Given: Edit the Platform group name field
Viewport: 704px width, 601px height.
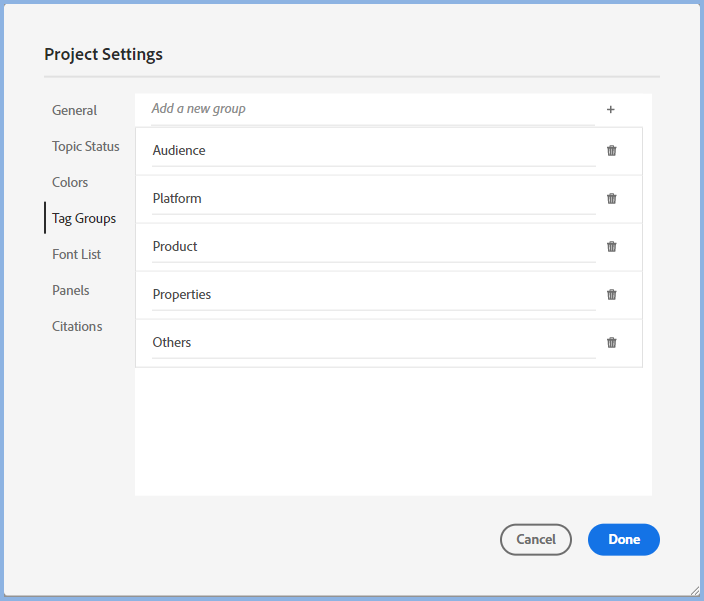Looking at the screenshot, I should (370, 199).
